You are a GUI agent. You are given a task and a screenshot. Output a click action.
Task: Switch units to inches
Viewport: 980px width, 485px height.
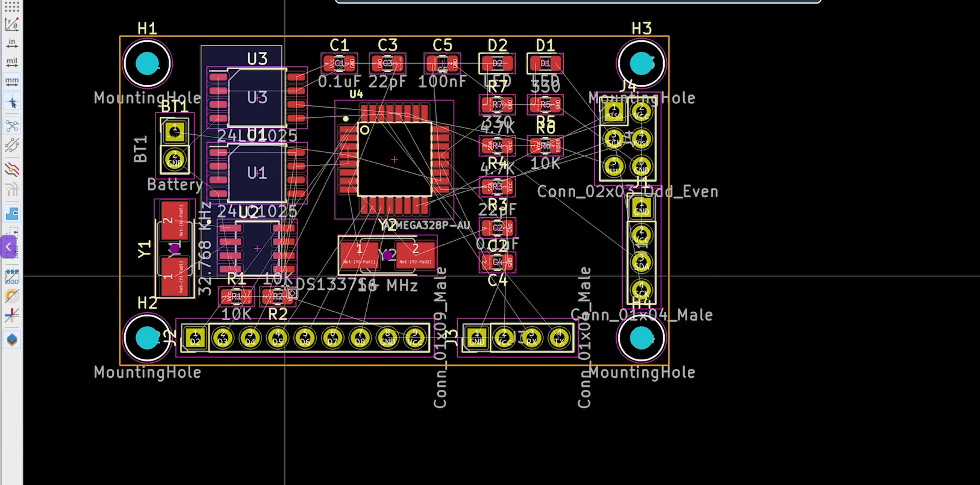pos(11,43)
